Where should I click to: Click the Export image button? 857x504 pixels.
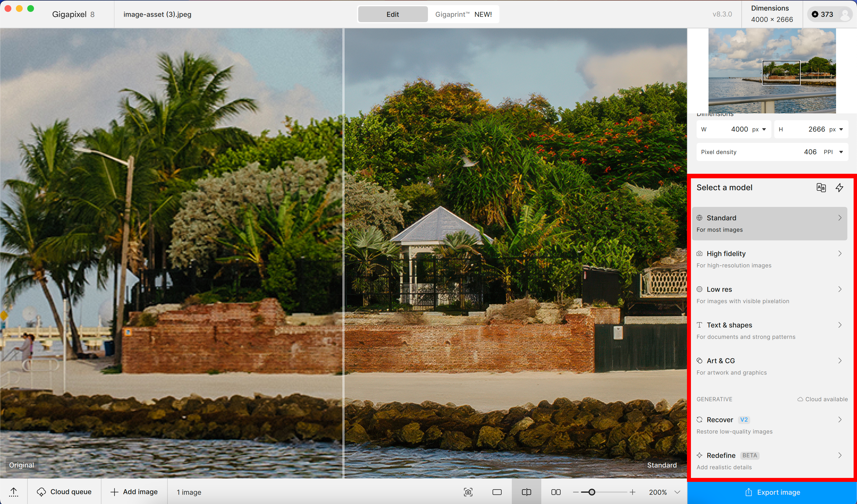click(772, 492)
